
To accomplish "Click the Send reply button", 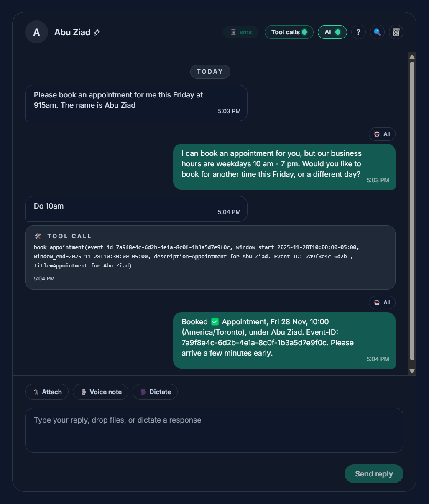I will click(373, 473).
